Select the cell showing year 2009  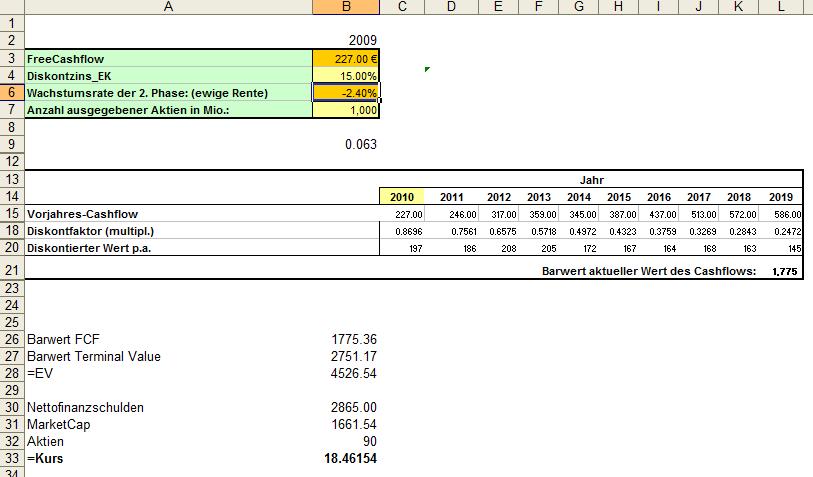click(x=346, y=40)
